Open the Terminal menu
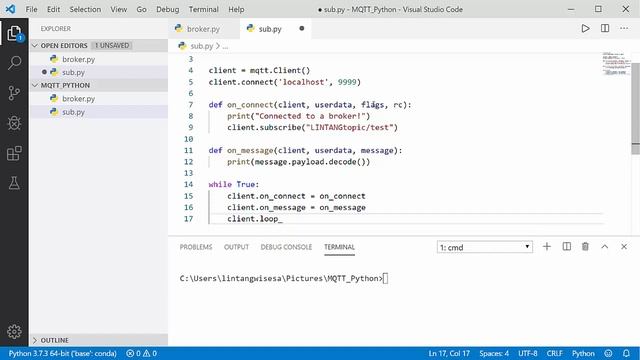This screenshot has height=360, width=640. pos(203,9)
